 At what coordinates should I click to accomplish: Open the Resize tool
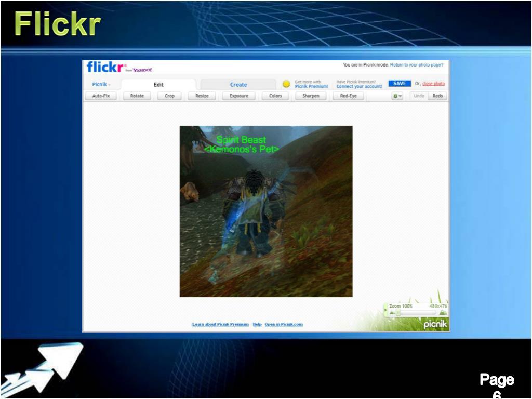click(202, 96)
